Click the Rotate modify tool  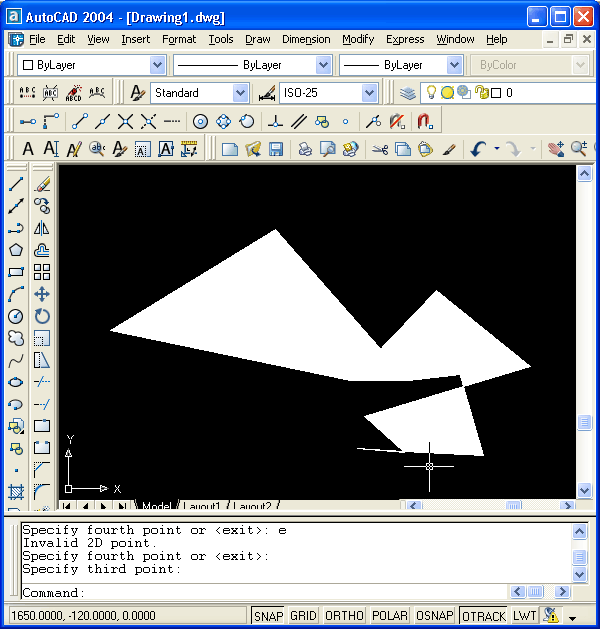(x=42, y=316)
